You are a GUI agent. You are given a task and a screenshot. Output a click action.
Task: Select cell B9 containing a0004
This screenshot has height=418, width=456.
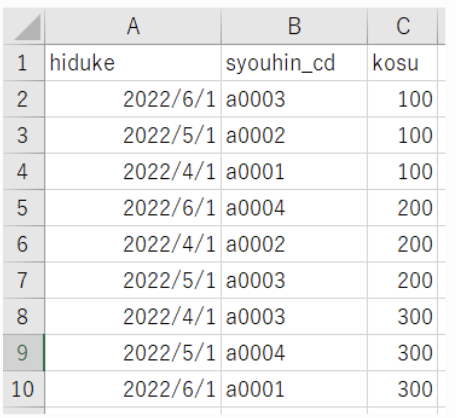tap(294, 353)
